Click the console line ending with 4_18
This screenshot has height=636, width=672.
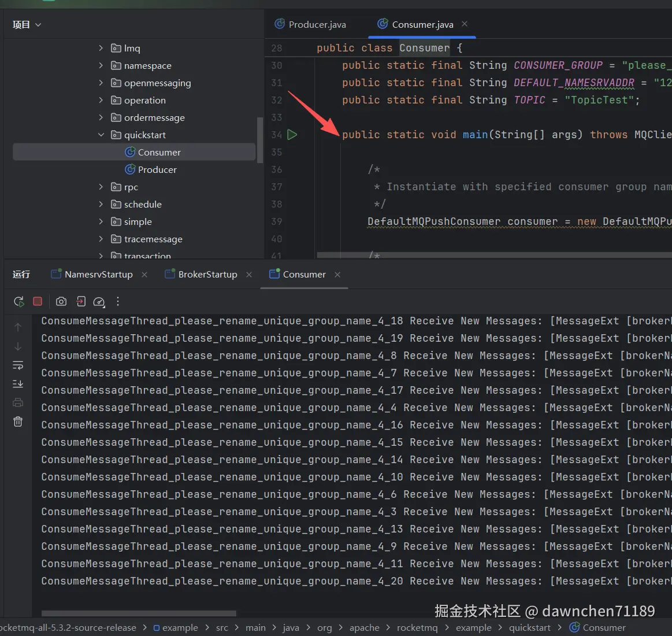(356, 321)
